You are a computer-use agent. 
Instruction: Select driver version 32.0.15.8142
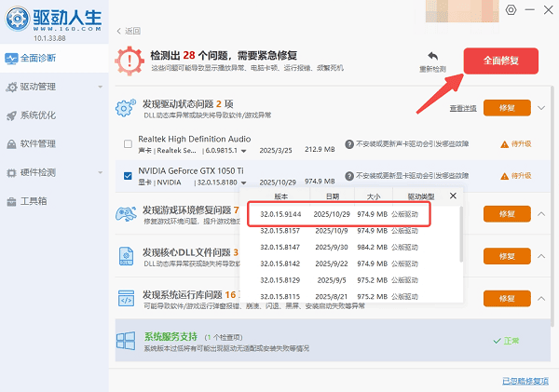[x=339, y=264]
